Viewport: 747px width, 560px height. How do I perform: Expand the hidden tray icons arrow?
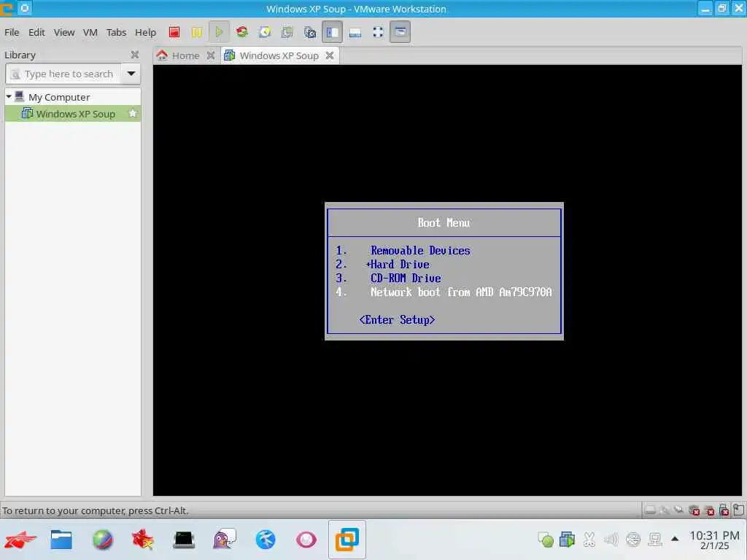[x=675, y=539]
